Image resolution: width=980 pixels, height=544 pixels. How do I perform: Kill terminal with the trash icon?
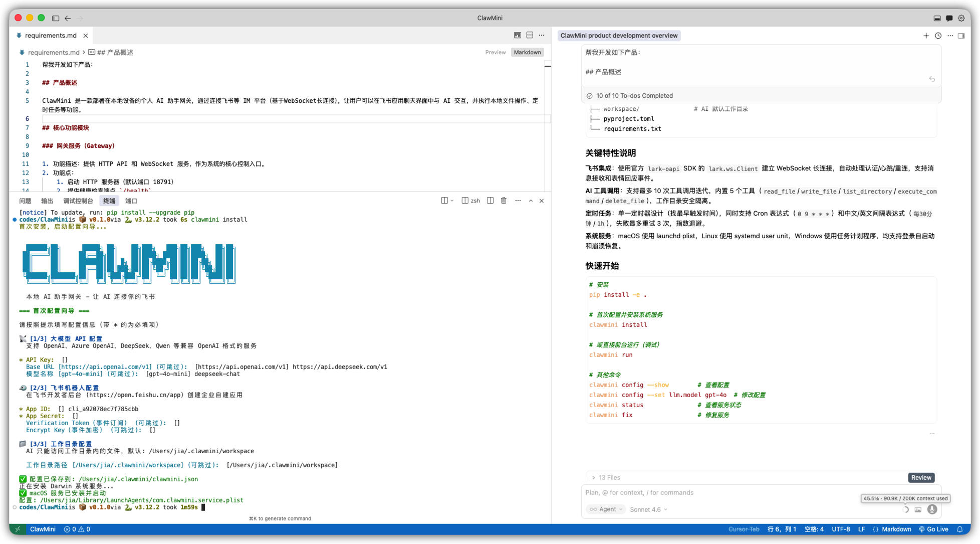pyautogui.click(x=504, y=201)
